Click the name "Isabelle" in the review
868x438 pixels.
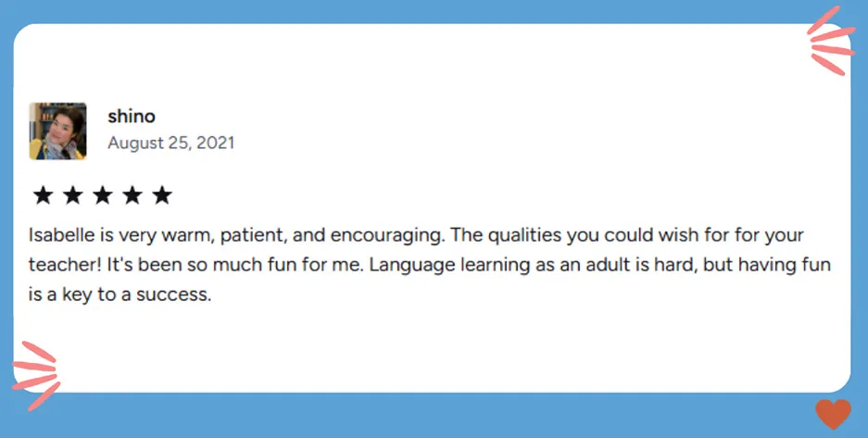pyautogui.click(x=58, y=235)
